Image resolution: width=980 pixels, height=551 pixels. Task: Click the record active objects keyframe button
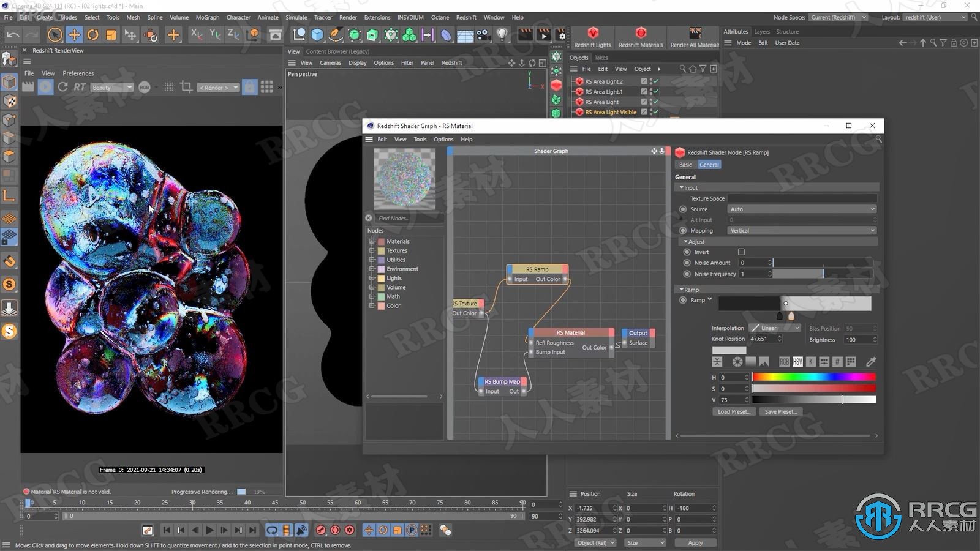click(321, 530)
